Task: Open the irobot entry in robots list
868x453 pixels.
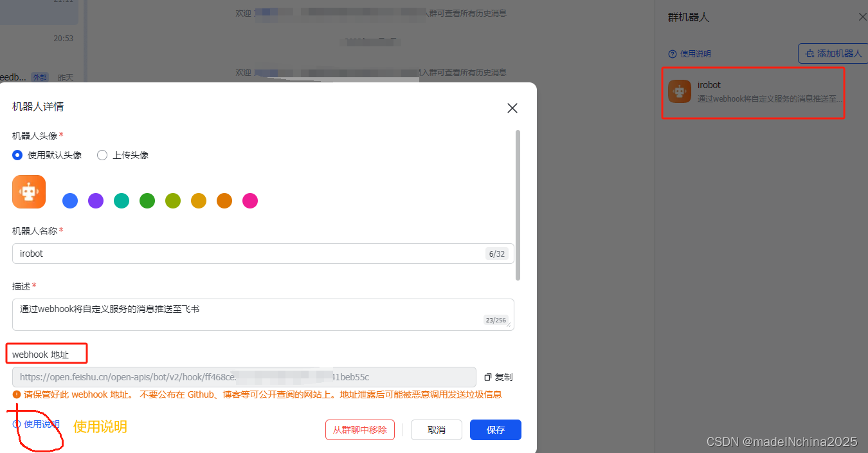Action: pos(753,92)
